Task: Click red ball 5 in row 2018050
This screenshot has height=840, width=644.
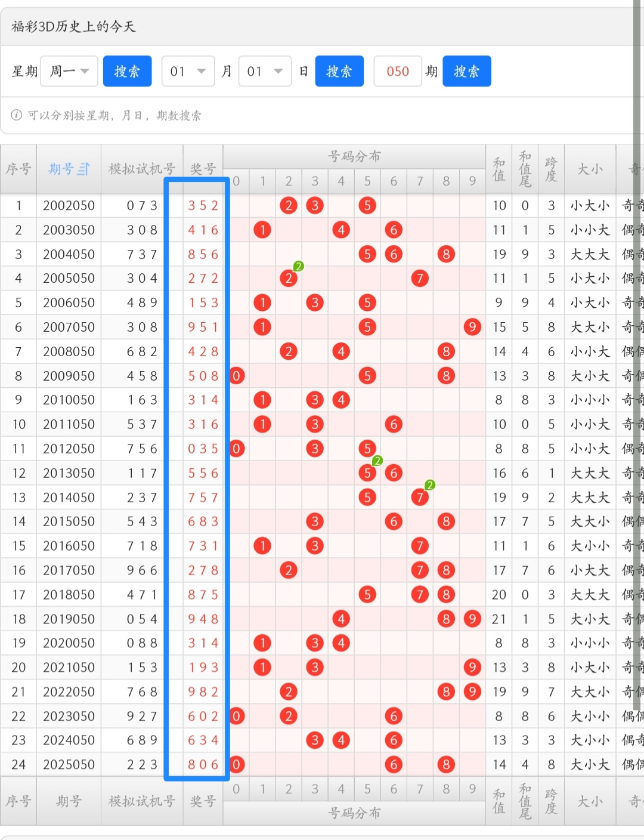Action: tap(367, 594)
